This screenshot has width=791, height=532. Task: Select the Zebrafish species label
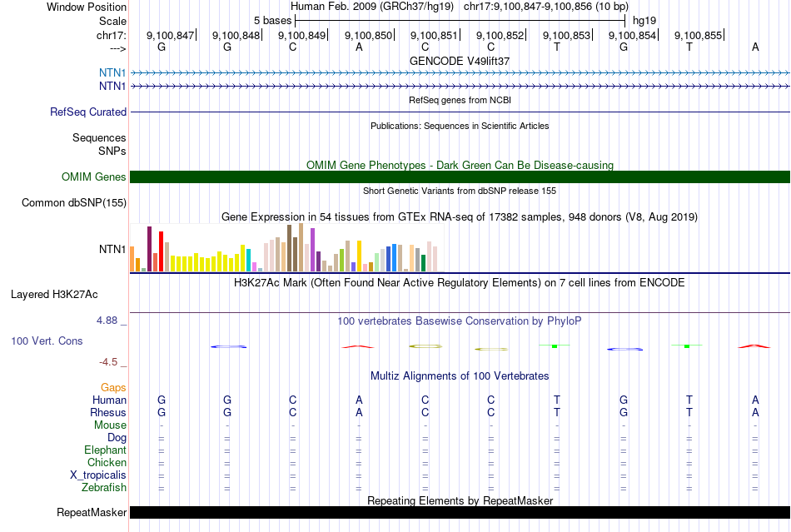[104, 488]
